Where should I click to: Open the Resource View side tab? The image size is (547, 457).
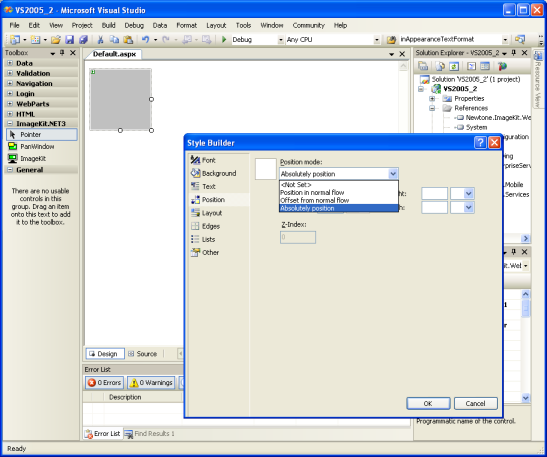(538, 80)
